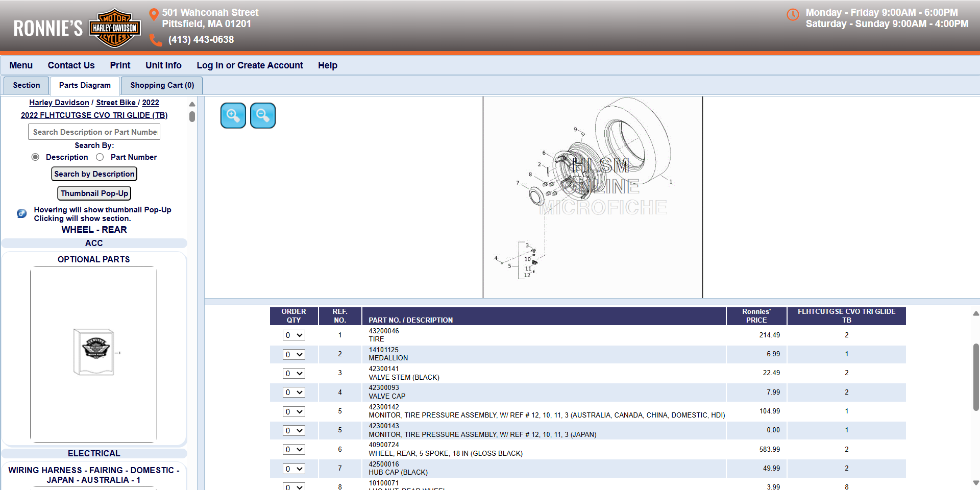The height and width of the screenshot is (490, 980).
Task: Click the Search by Description button
Action: [x=94, y=174]
